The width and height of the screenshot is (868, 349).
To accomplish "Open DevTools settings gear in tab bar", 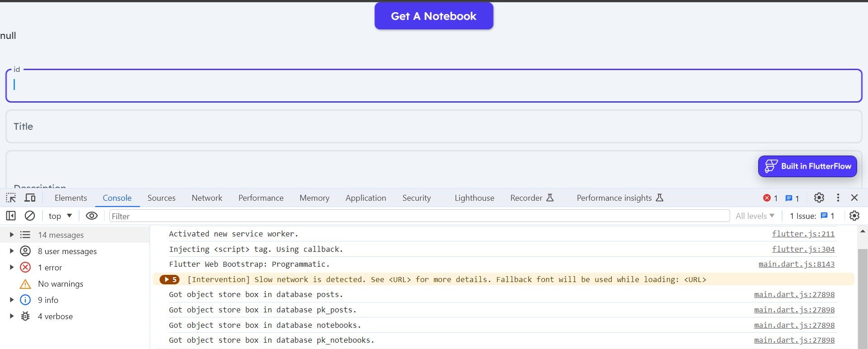I will [x=819, y=198].
